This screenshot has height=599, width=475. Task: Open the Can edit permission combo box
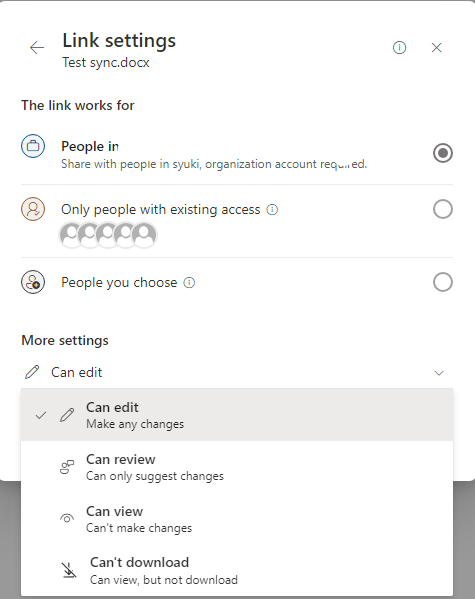tap(237, 372)
